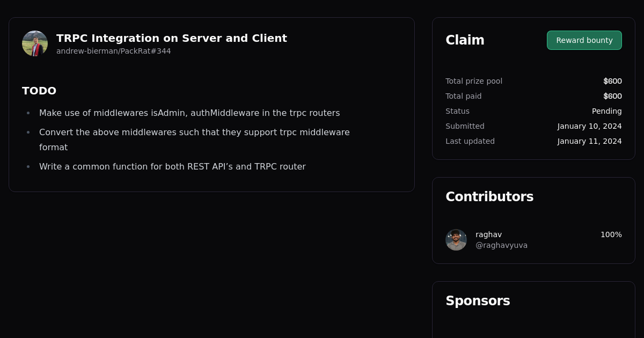The height and width of the screenshot is (338, 644).
Task: Click the Status row label
Action: (x=457, y=111)
